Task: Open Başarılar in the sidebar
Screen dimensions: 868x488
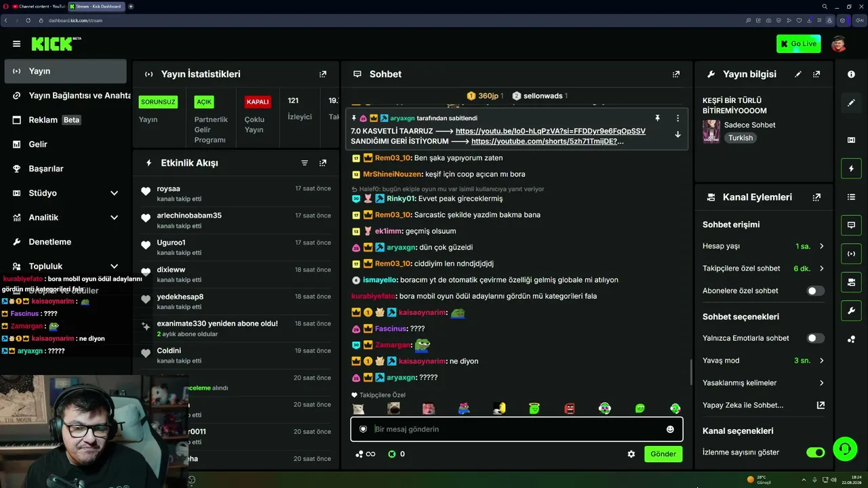Action: click(x=66, y=169)
